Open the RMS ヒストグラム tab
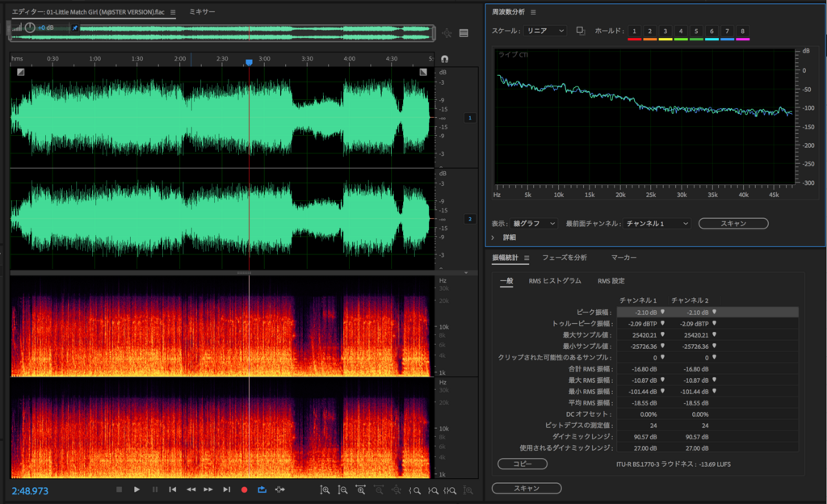827x504 pixels. [555, 281]
